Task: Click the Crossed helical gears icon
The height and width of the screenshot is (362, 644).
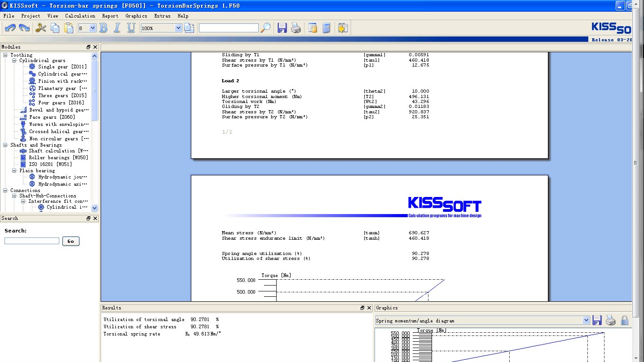Action: coord(23,131)
